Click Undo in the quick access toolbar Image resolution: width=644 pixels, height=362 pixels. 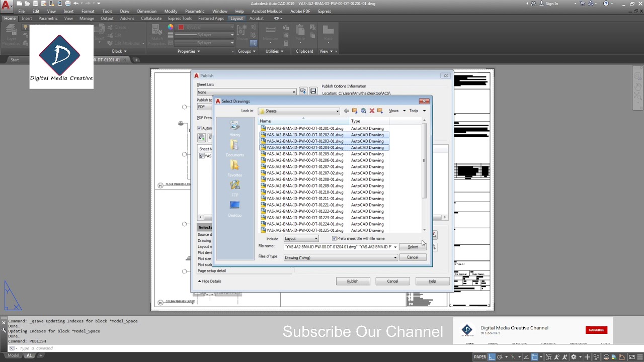(x=76, y=4)
